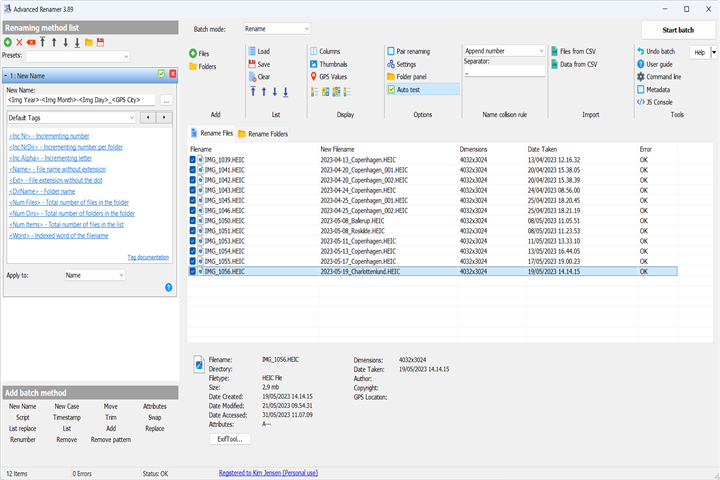Show GPS Values

point(329,77)
